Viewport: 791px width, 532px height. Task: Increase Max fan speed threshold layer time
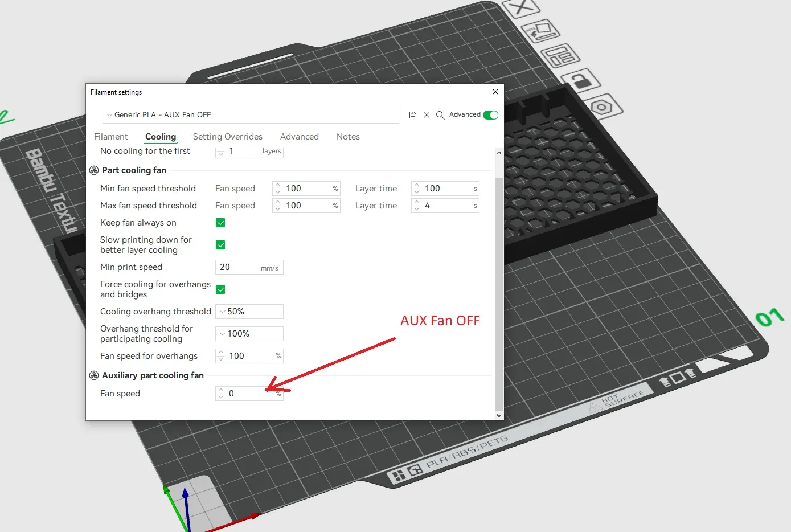[417, 202]
